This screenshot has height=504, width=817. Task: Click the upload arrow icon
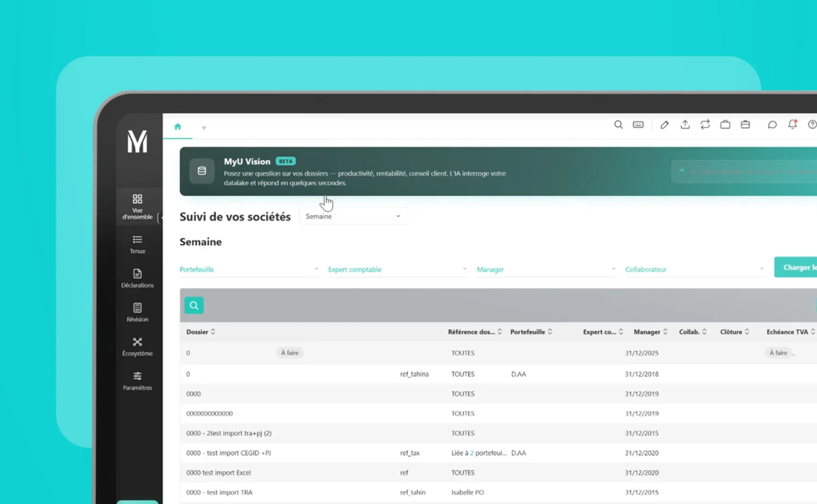pos(685,124)
